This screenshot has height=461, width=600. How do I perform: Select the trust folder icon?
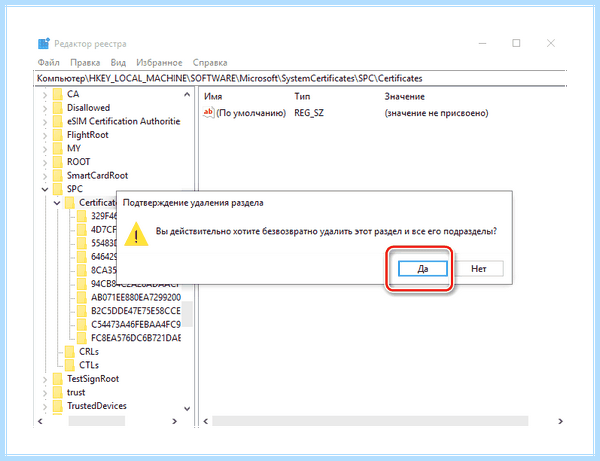click(57, 392)
